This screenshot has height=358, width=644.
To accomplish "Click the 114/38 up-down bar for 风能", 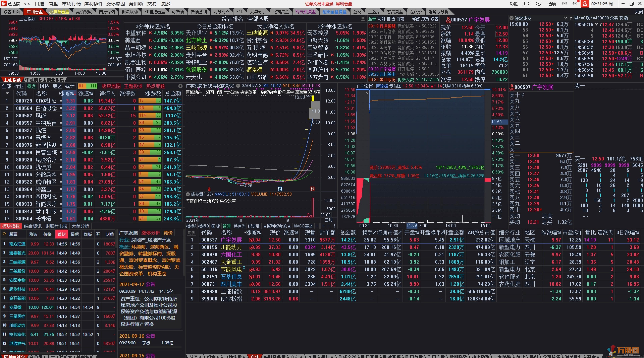I will click(150, 115).
